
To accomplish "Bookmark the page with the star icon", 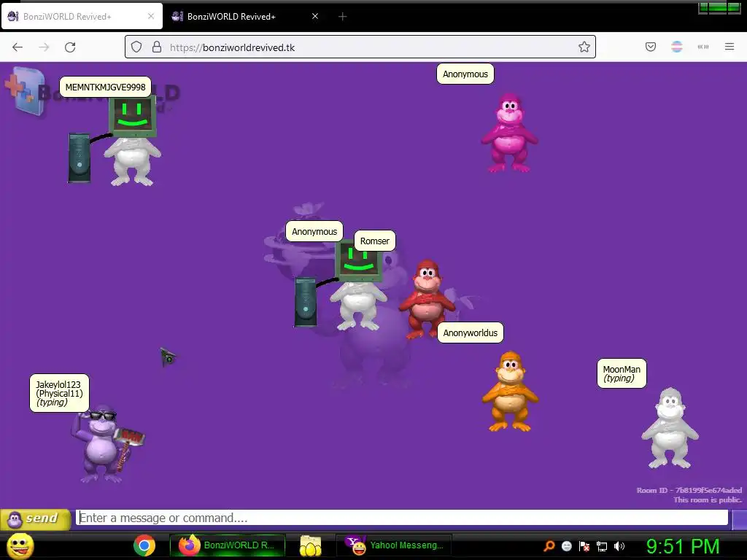I will [x=584, y=47].
